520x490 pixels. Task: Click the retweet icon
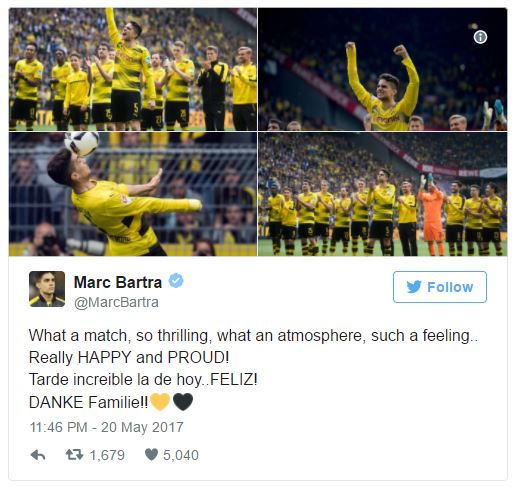click(x=74, y=455)
